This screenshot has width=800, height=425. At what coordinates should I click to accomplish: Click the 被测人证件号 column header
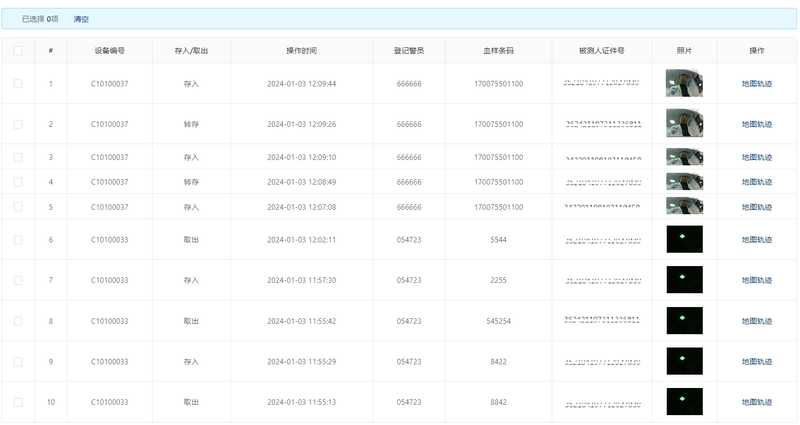tap(602, 51)
